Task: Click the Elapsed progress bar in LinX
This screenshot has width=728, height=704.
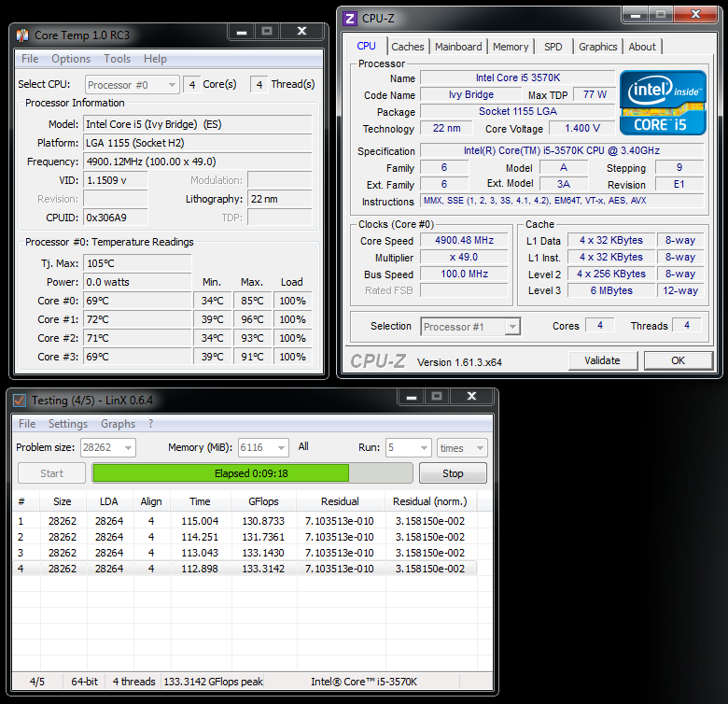Action: pyautogui.click(x=252, y=473)
